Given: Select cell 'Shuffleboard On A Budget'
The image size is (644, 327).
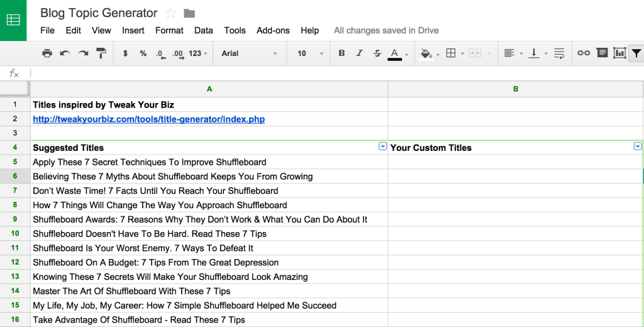Looking at the screenshot, I should click(x=209, y=262).
